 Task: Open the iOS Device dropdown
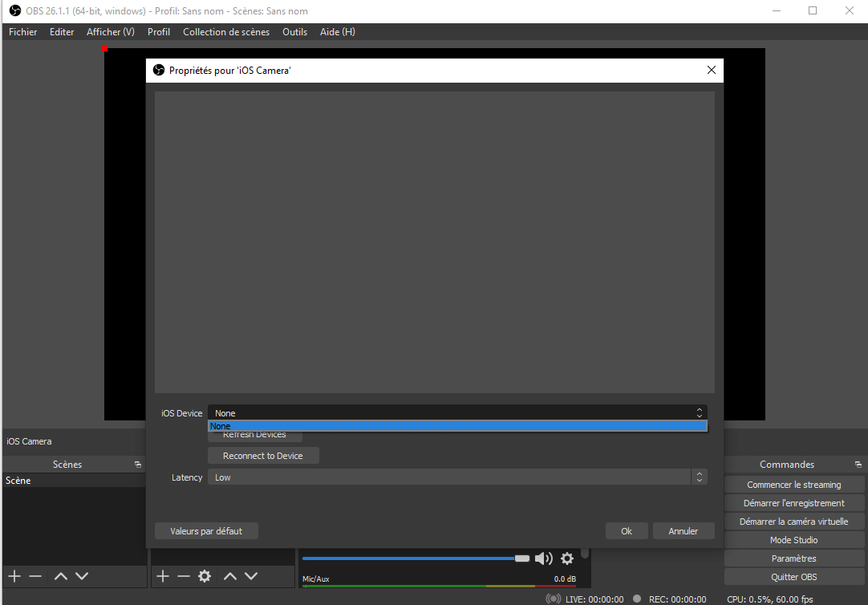[457, 413]
